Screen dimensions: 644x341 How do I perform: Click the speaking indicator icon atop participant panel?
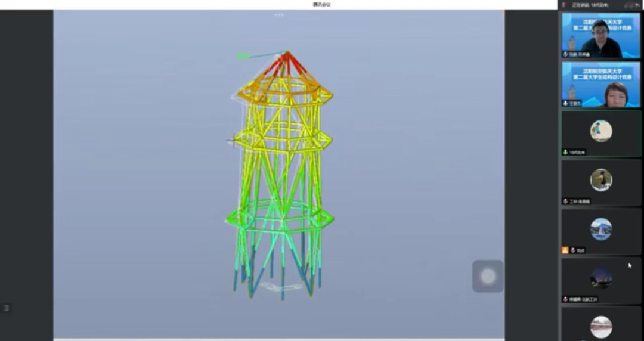point(563,5)
